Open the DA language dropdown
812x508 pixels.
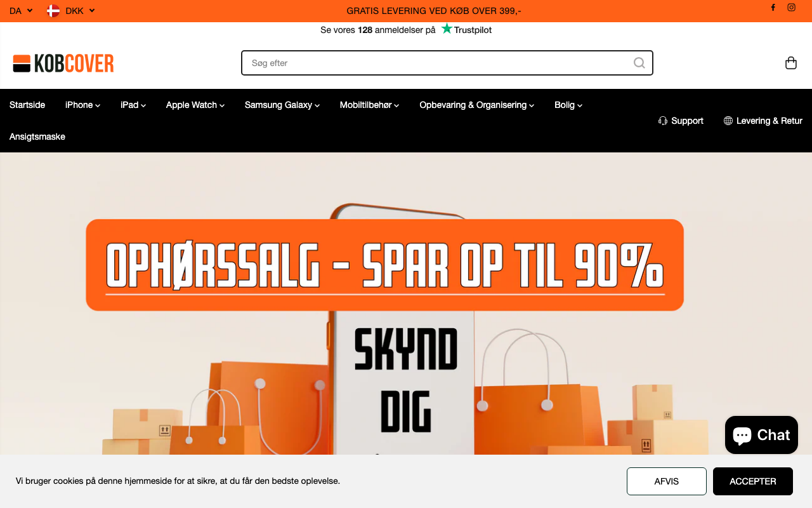click(x=21, y=11)
